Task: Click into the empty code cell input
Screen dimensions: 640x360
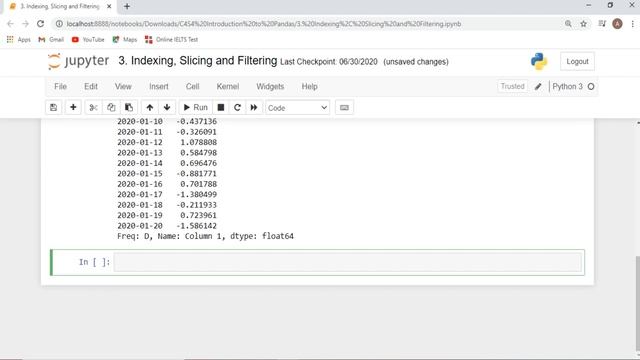Action: (347, 262)
